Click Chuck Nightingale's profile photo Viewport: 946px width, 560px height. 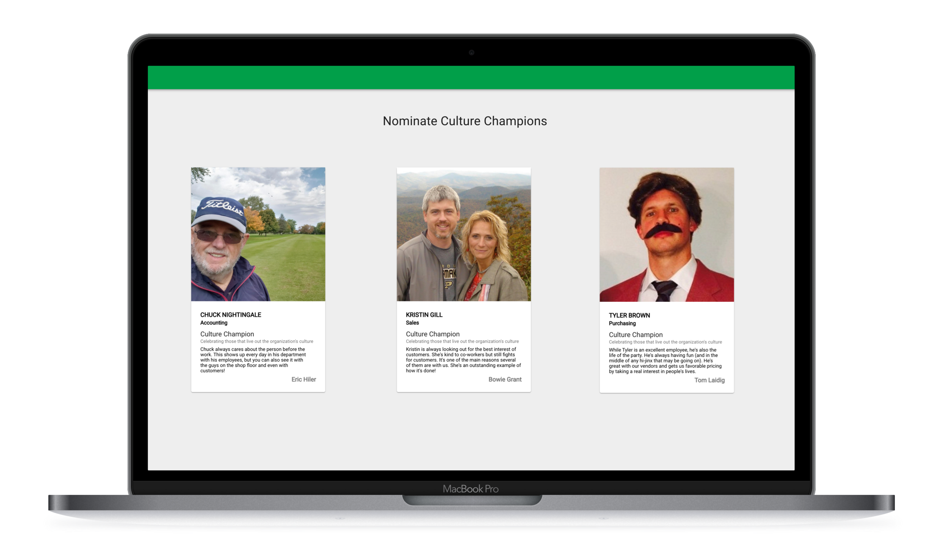pos(258,234)
